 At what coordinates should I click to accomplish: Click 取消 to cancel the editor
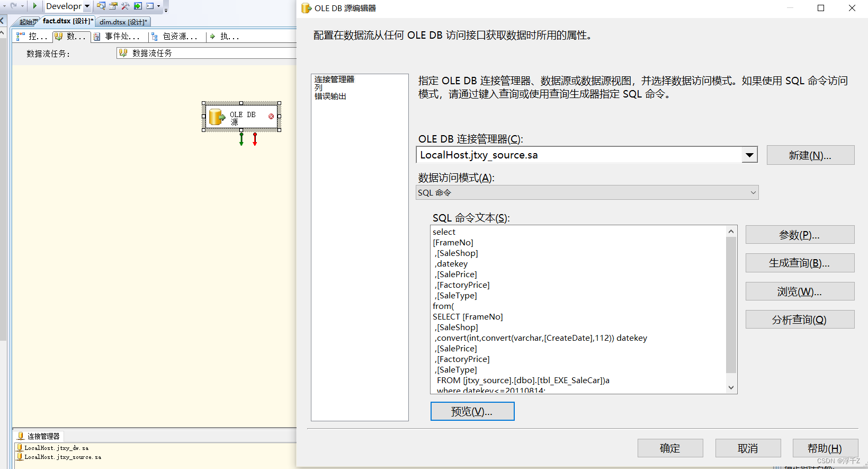(748, 448)
